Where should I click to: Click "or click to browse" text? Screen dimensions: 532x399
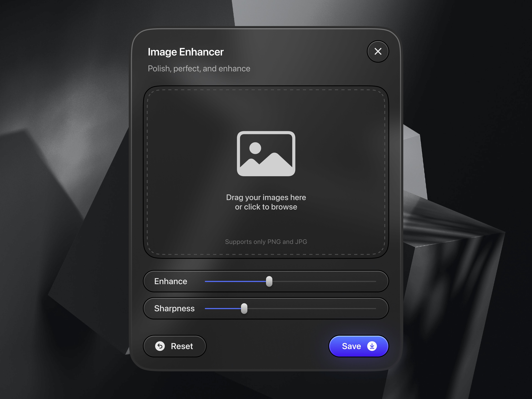[266, 207]
